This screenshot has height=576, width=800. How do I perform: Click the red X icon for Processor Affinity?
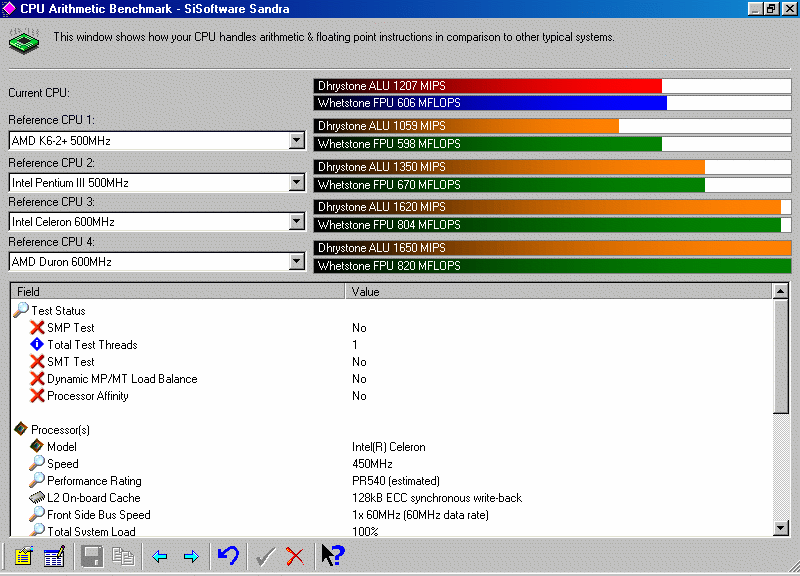pos(37,395)
